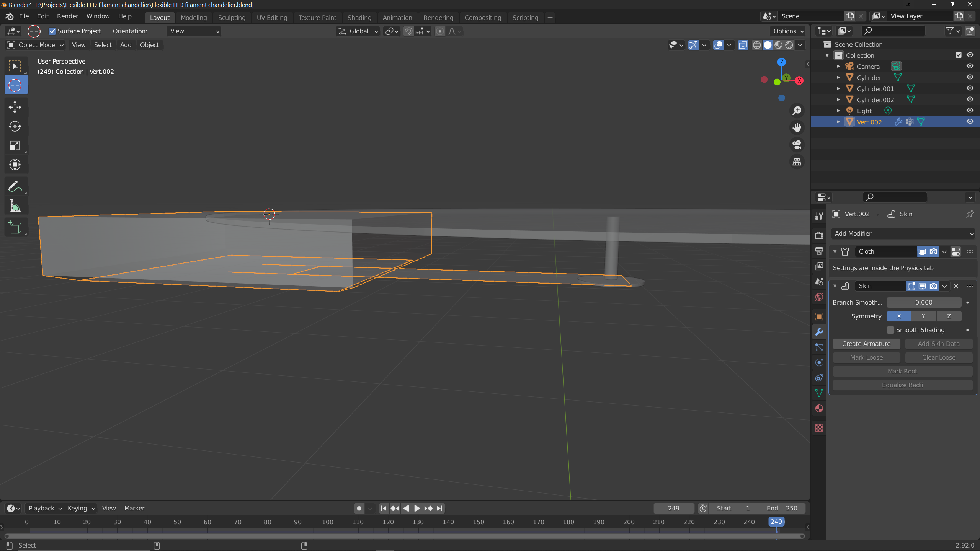Screen dimensions: 980x551
Task: Open the Physics properties tab
Action: [x=819, y=362]
